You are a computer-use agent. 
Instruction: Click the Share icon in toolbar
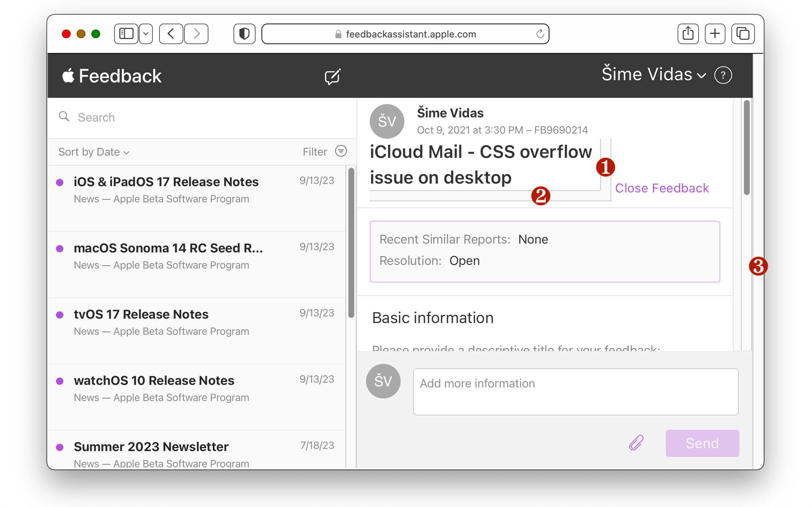point(688,34)
